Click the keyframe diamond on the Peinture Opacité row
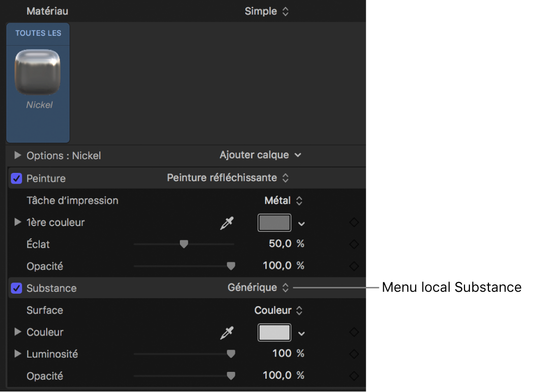 pos(354,266)
